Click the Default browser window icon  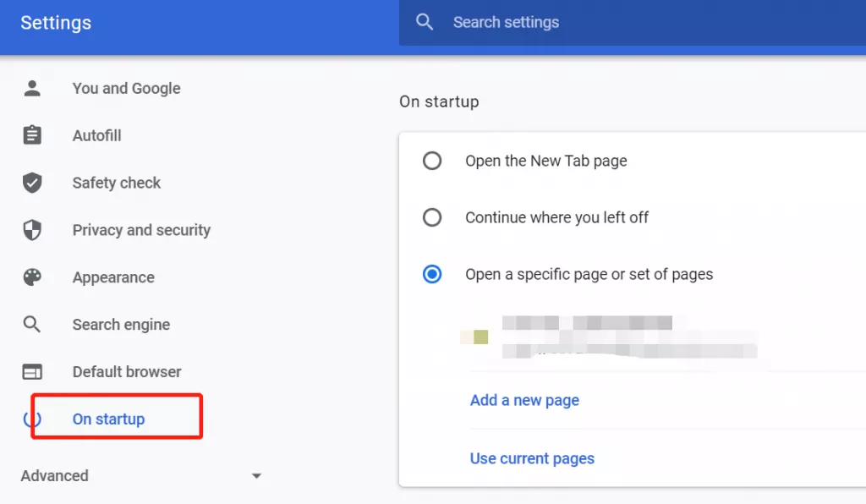32,372
